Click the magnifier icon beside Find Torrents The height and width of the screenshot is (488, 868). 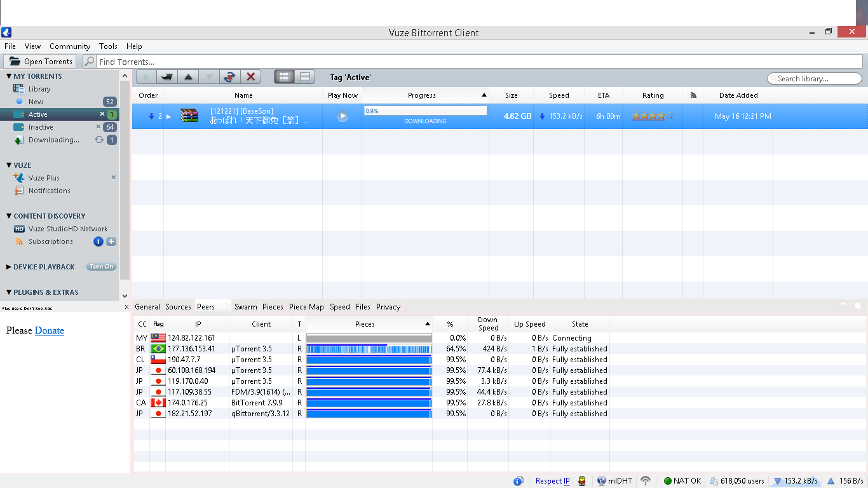(90, 62)
